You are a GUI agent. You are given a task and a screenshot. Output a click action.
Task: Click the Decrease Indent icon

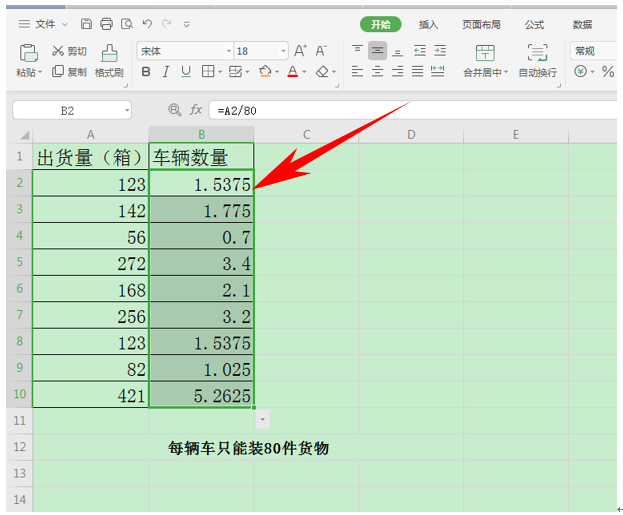(x=420, y=50)
